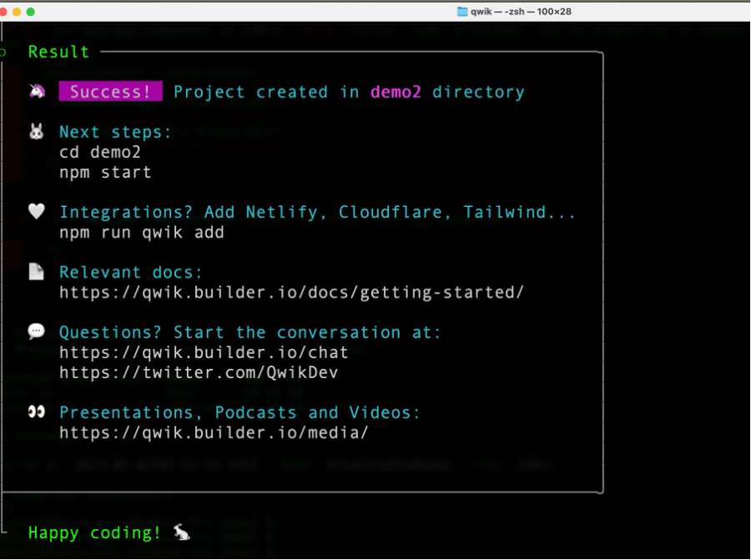Click the Integrations? Add Netlify line
The image size is (751, 560).
pyautogui.click(x=317, y=212)
